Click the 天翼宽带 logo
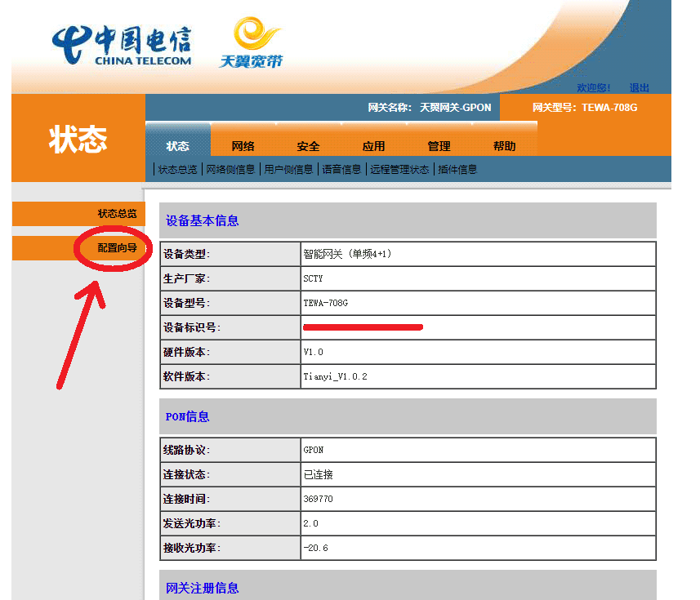This screenshot has width=700, height=600. [x=252, y=44]
